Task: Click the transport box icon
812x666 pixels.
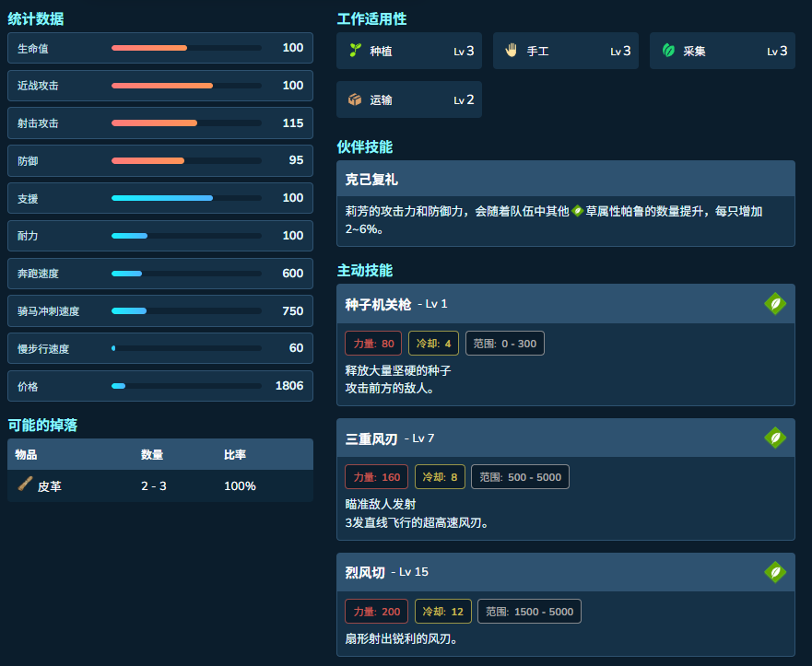Action: [355, 99]
